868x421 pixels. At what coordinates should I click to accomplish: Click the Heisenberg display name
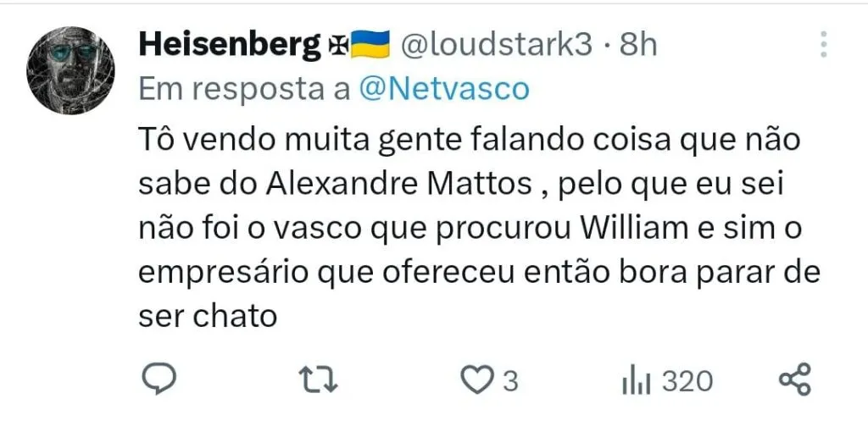230,45
